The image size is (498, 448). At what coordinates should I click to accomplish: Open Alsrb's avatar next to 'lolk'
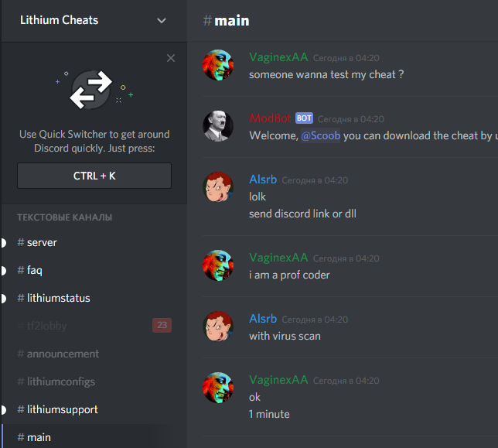pyautogui.click(x=218, y=187)
